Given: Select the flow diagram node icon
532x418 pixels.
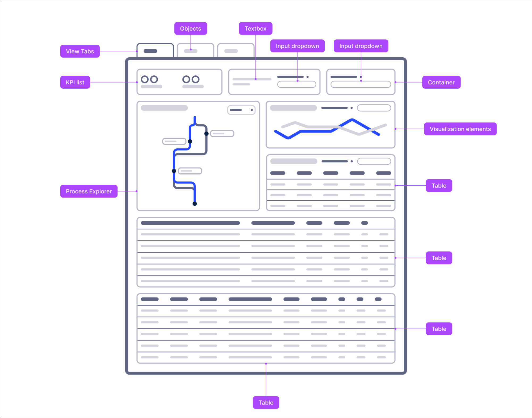Looking at the screenshot, I should [190, 141].
